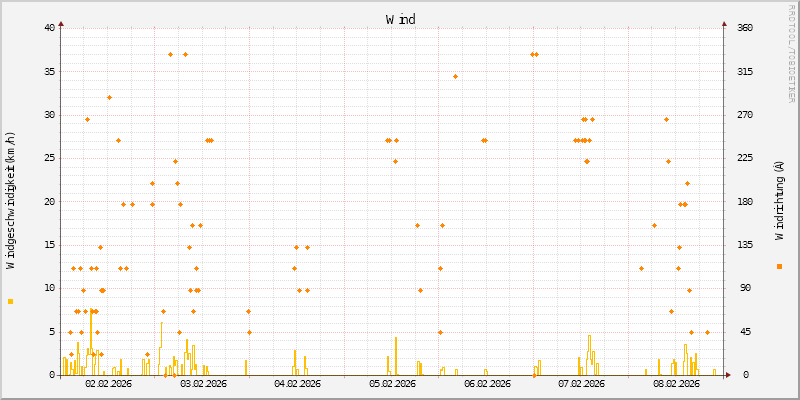The width and height of the screenshot is (800, 400).
Task: Select the 05.02.2026 date label
Action: (x=391, y=383)
